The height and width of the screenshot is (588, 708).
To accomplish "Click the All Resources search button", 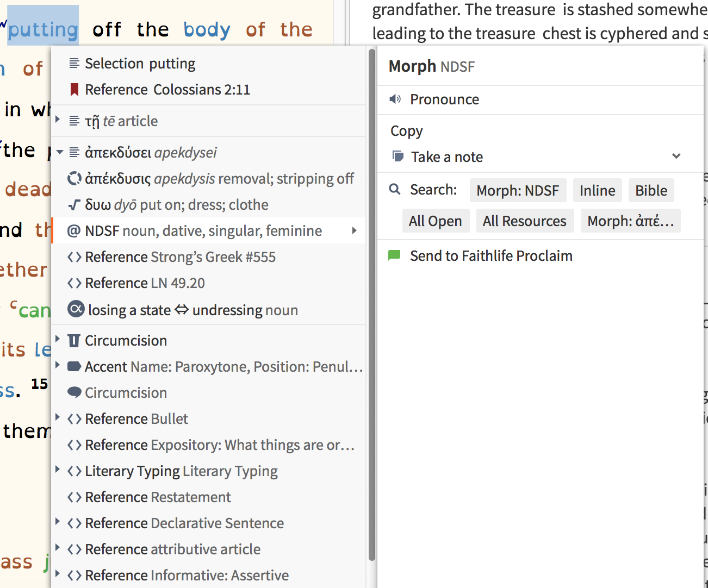I will 524,221.
